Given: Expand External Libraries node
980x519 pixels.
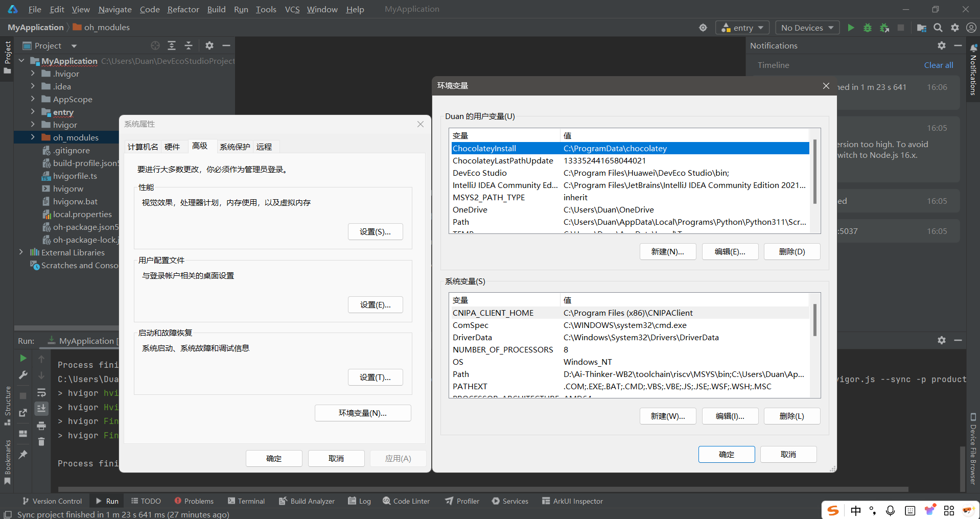Looking at the screenshot, I should point(21,252).
